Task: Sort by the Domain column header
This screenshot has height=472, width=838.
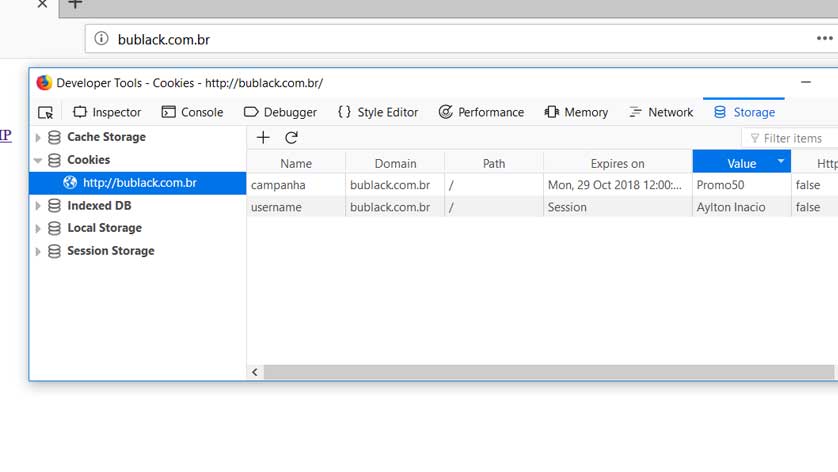Action: tap(395, 164)
